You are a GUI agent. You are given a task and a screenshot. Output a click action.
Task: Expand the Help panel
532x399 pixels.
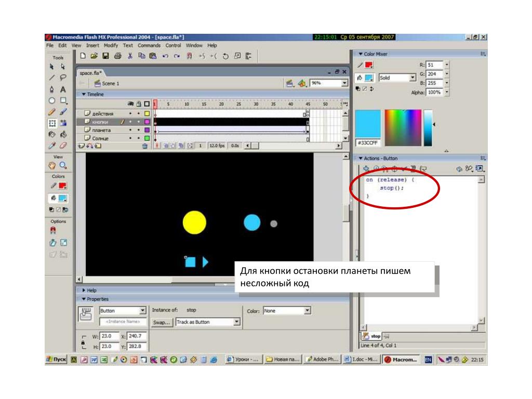[x=84, y=290]
